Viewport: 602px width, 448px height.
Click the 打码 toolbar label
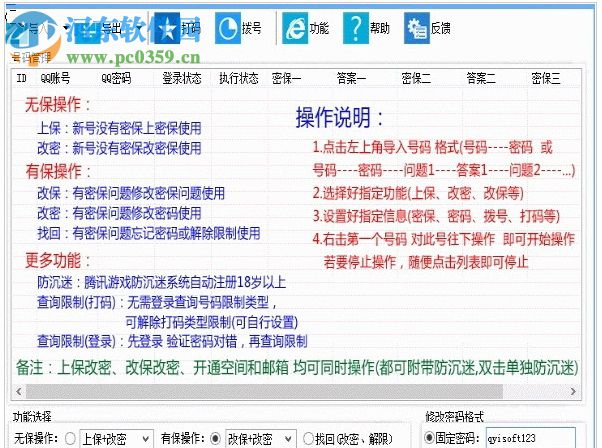191,28
